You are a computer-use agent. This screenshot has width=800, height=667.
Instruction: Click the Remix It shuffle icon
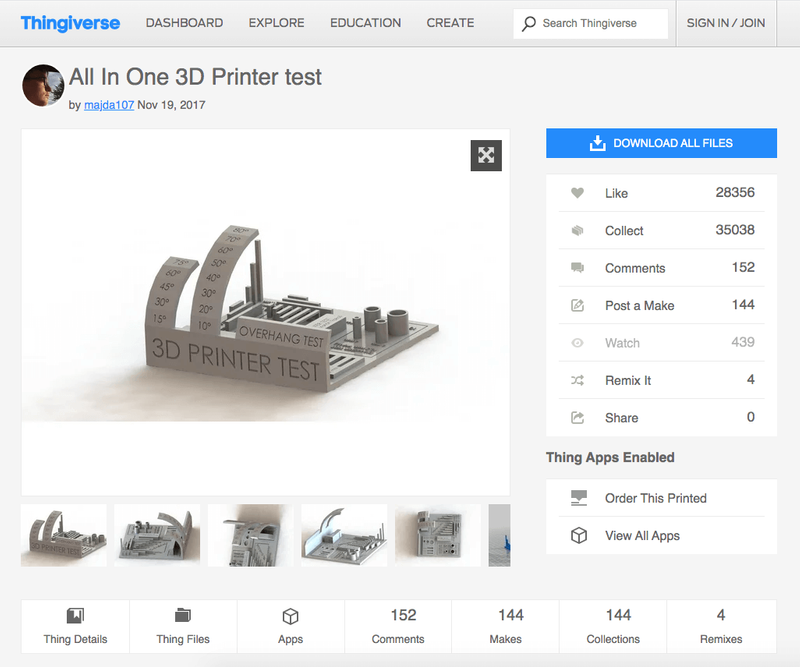[x=577, y=380]
